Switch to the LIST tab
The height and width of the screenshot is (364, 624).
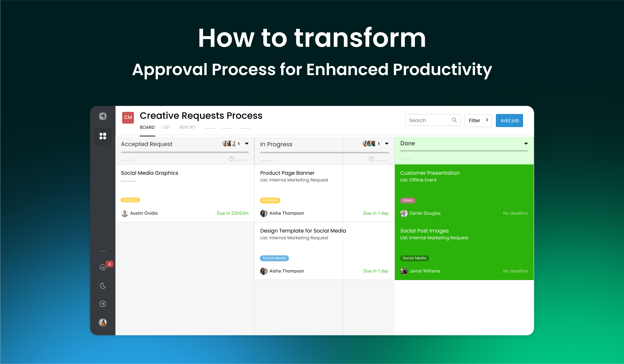pos(166,128)
